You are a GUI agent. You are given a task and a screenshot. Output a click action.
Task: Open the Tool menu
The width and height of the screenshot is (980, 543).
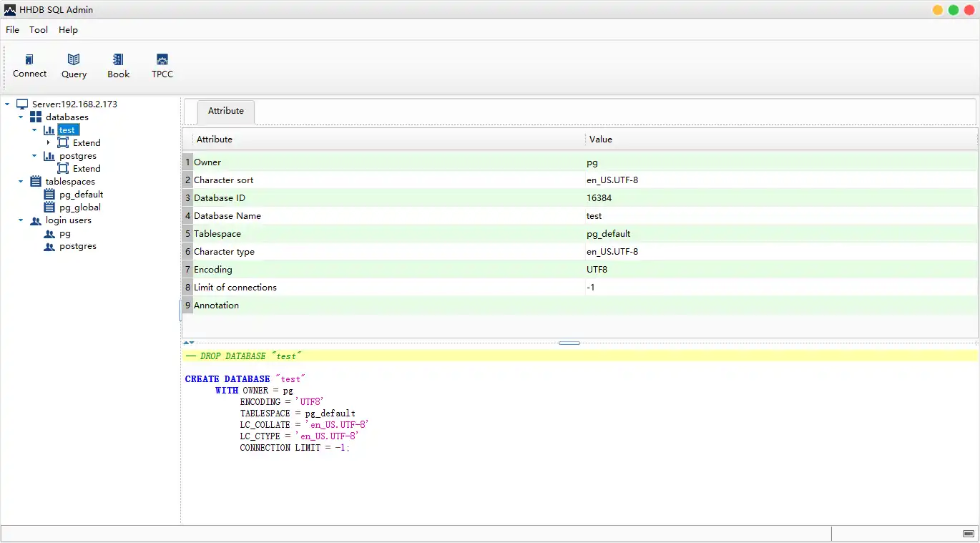tap(39, 30)
